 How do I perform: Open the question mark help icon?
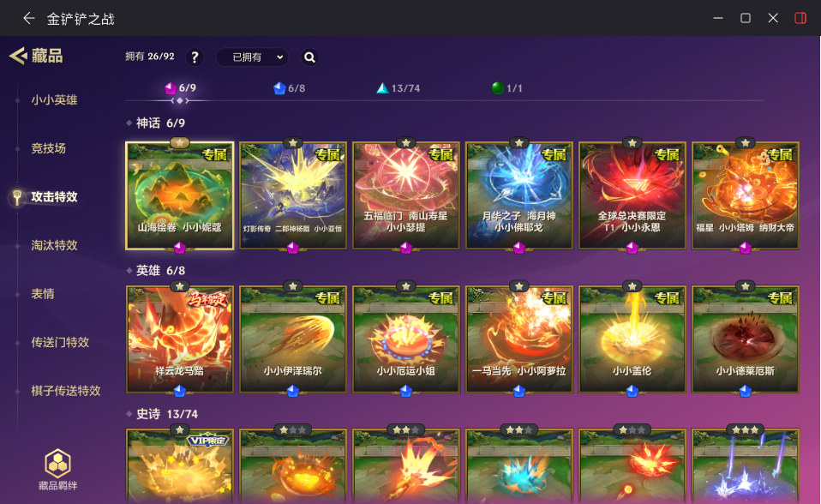click(x=195, y=57)
